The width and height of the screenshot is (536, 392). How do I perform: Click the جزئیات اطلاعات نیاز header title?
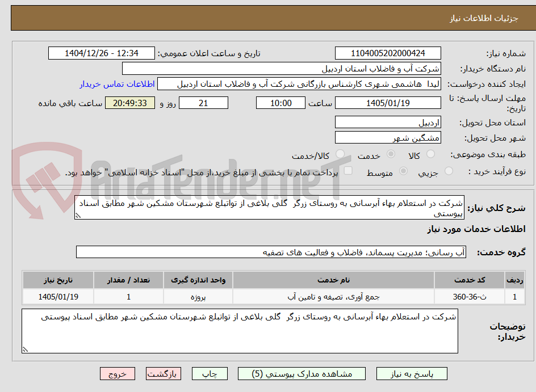pyautogui.click(x=484, y=18)
